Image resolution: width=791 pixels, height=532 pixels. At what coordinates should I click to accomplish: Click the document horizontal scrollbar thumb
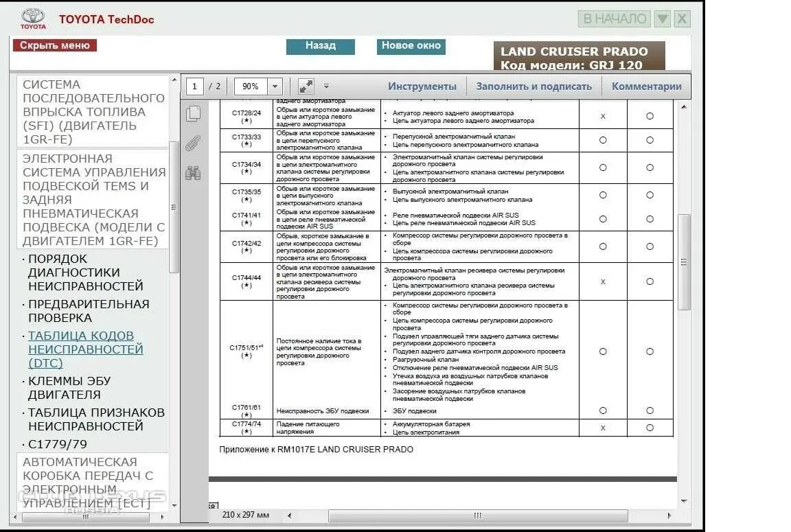(x=478, y=516)
